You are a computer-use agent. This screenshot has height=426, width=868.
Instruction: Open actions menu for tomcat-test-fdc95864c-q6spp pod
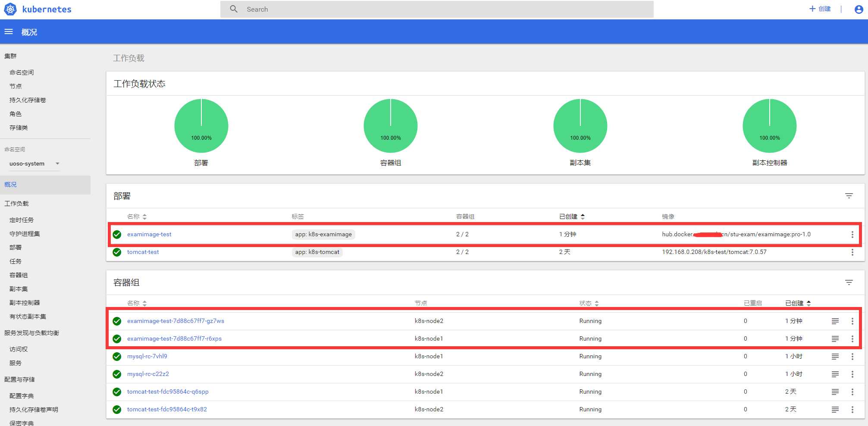pyautogui.click(x=852, y=392)
